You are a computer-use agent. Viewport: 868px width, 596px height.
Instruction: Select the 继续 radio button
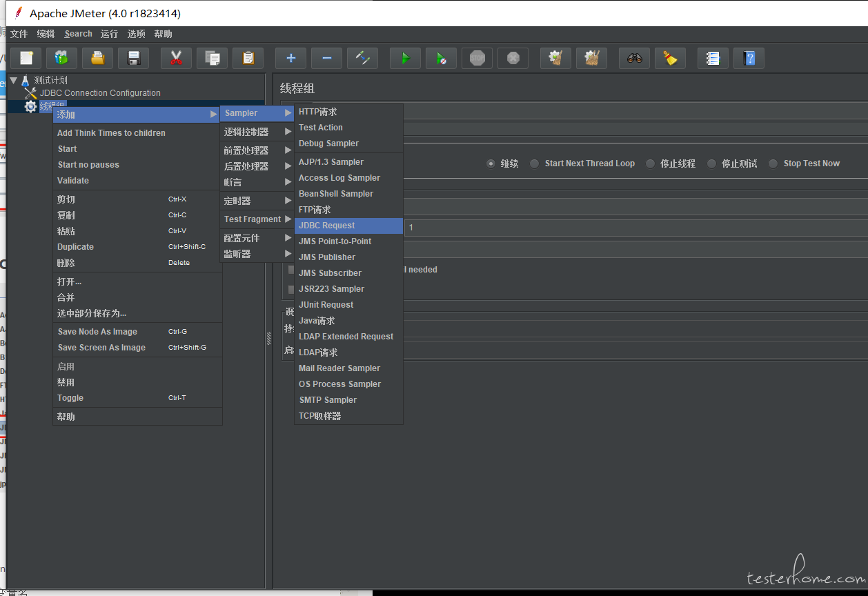(491, 163)
